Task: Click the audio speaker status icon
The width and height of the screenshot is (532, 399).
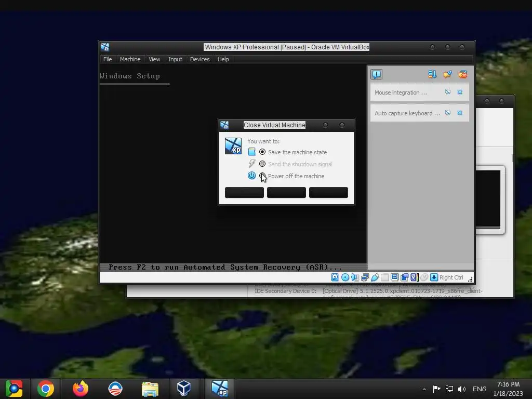Action: (x=355, y=277)
